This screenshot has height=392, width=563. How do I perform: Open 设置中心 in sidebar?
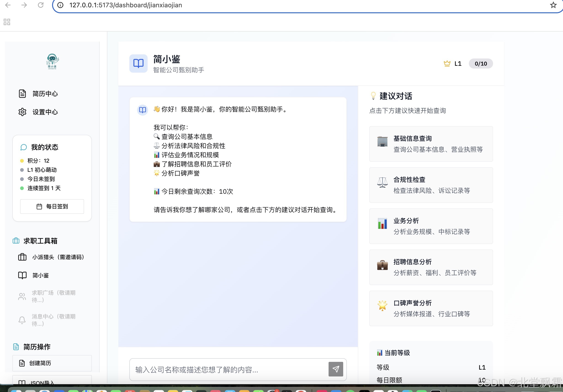[x=45, y=112]
